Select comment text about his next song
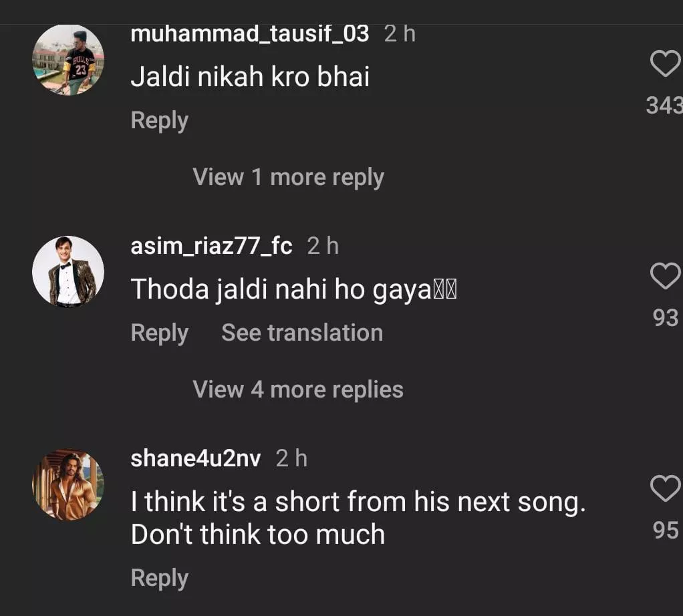 [358, 518]
